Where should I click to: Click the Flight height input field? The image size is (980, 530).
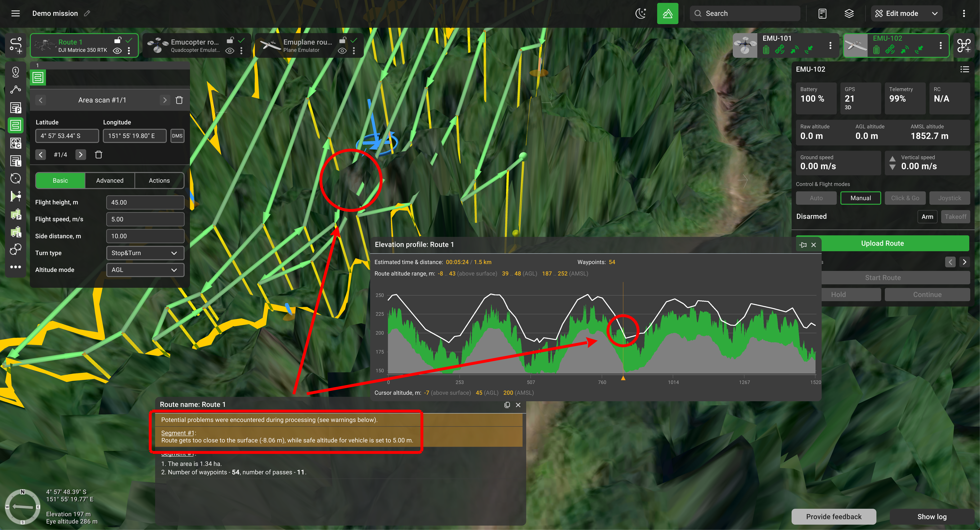(x=145, y=202)
